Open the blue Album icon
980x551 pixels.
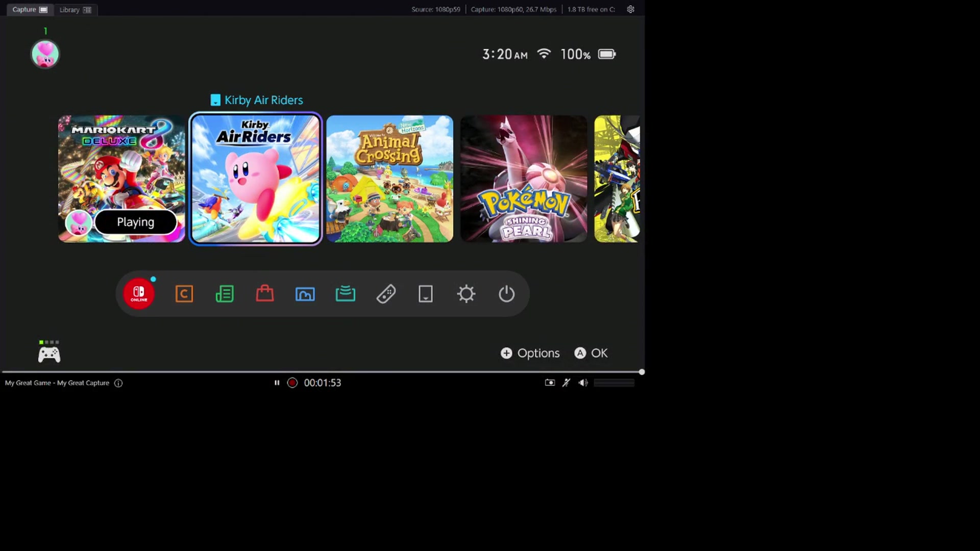click(305, 294)
